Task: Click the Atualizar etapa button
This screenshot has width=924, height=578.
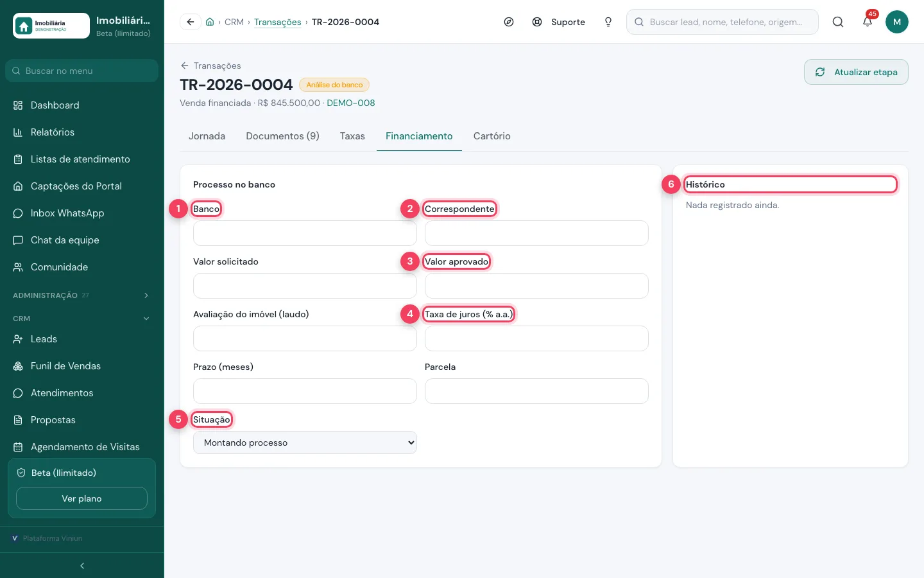Action: [x=856, y=72]
